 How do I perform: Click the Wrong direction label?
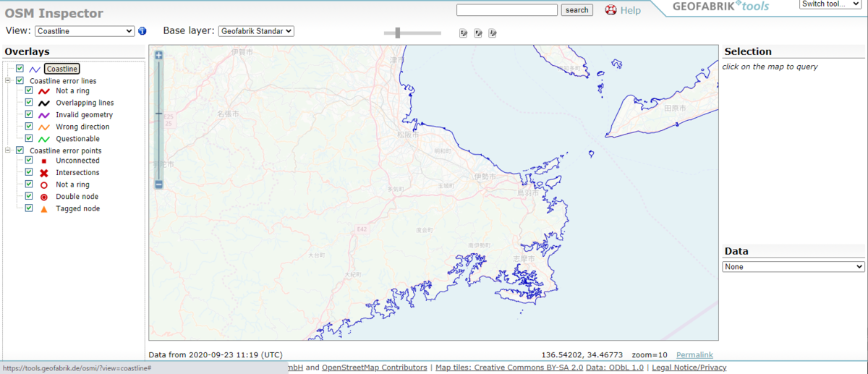pyautogui.click(x=82, y=127)
